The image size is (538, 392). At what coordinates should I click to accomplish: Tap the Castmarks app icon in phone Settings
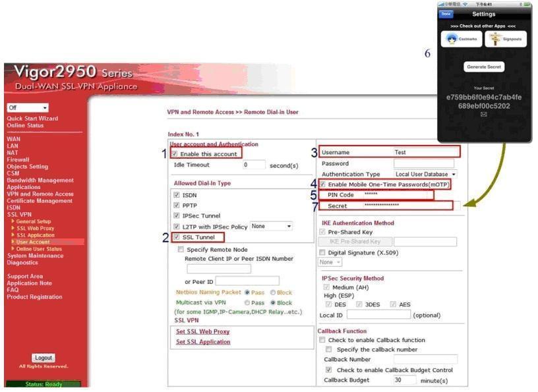461,39
